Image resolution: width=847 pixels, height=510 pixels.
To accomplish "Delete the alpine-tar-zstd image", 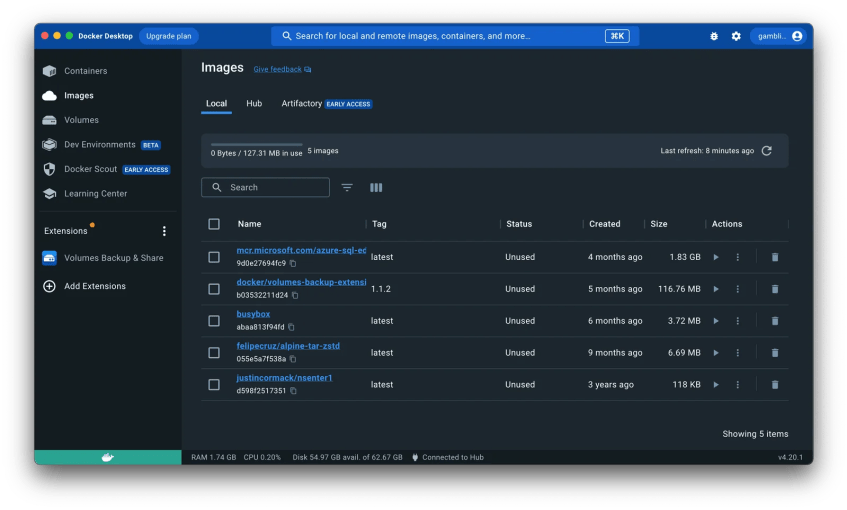I will coord(775,353).
